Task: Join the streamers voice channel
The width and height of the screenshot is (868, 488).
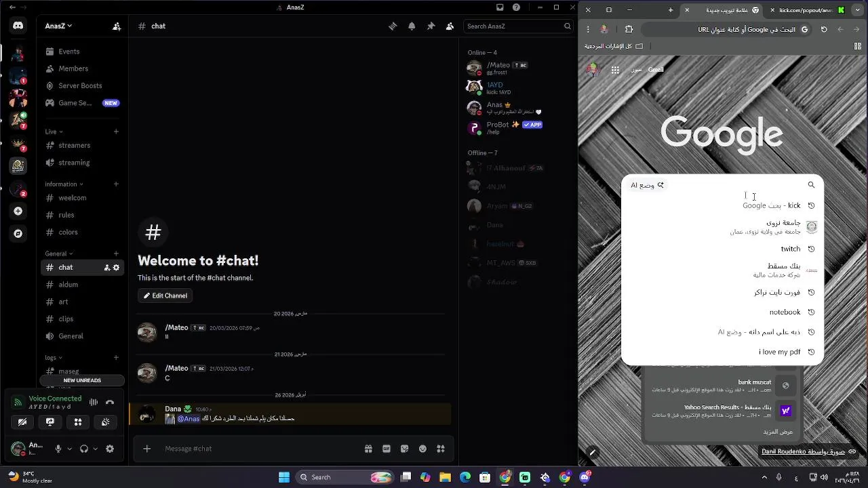Action: tap(83, 145)
